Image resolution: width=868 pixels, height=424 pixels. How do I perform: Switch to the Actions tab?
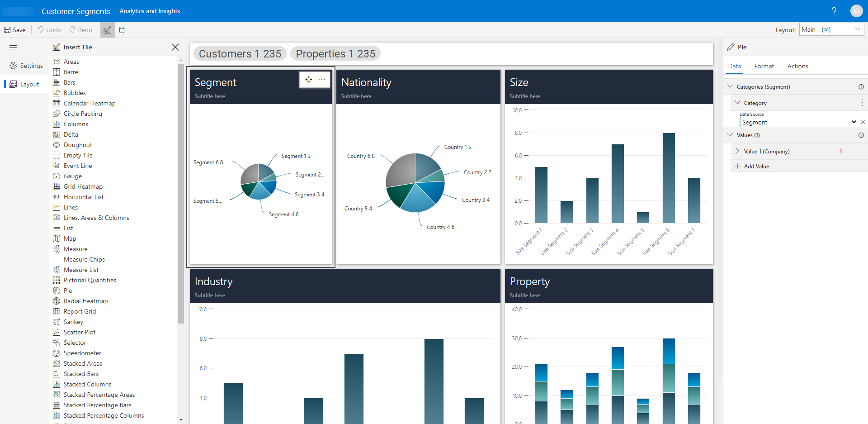tap(797, 66)
